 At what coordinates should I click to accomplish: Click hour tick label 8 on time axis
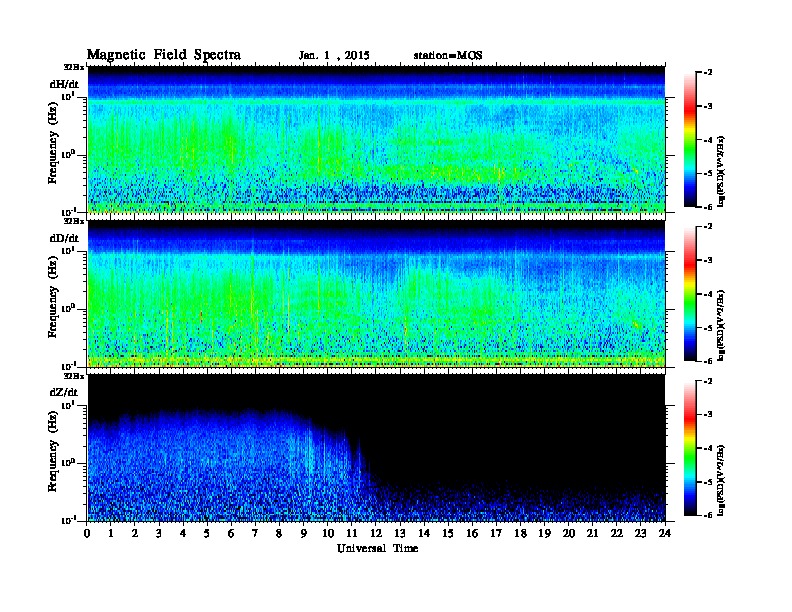click(279, 534)
